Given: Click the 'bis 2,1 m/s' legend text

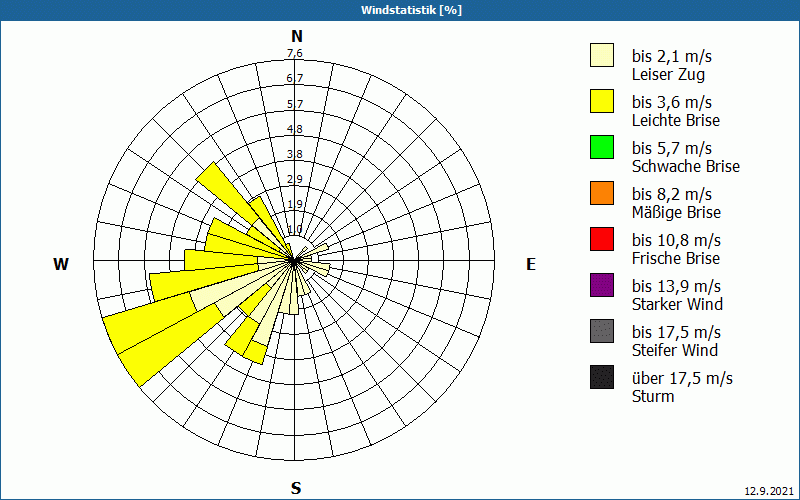Looking at the screenshot, I should click(671, 56).
